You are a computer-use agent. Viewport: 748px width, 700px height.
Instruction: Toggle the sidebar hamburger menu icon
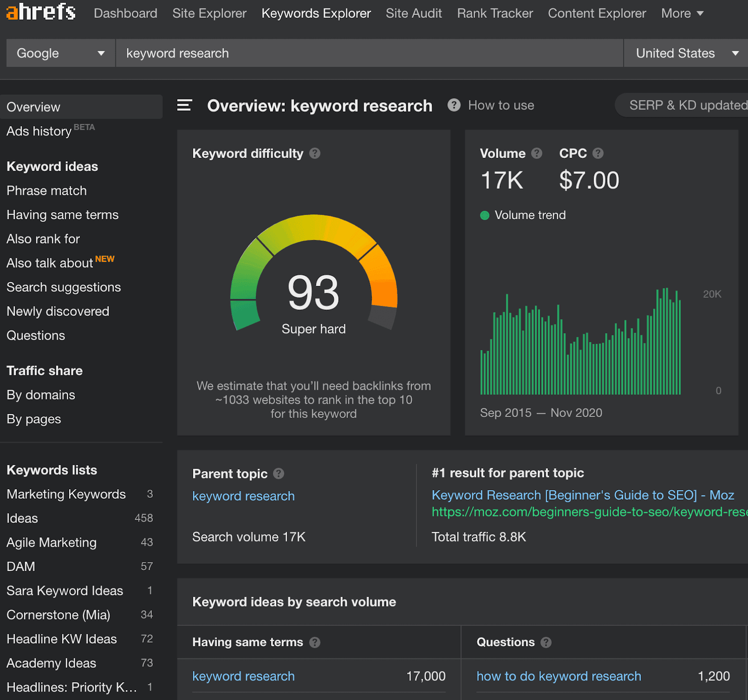tap(185, 106)
